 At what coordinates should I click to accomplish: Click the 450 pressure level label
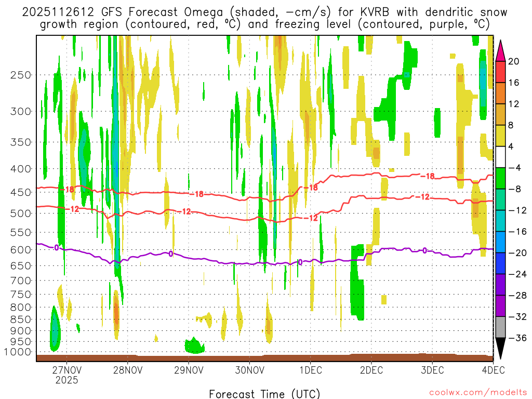21,192
